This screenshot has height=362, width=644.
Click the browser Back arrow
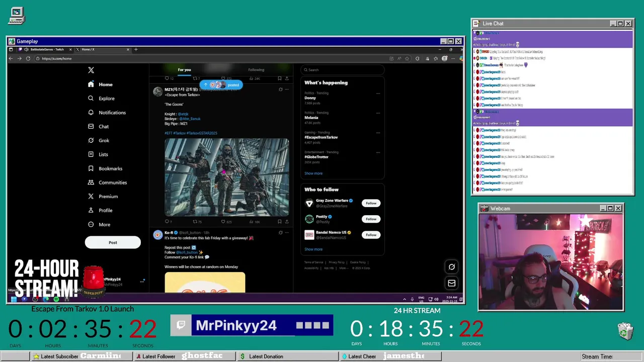[11, 59]
